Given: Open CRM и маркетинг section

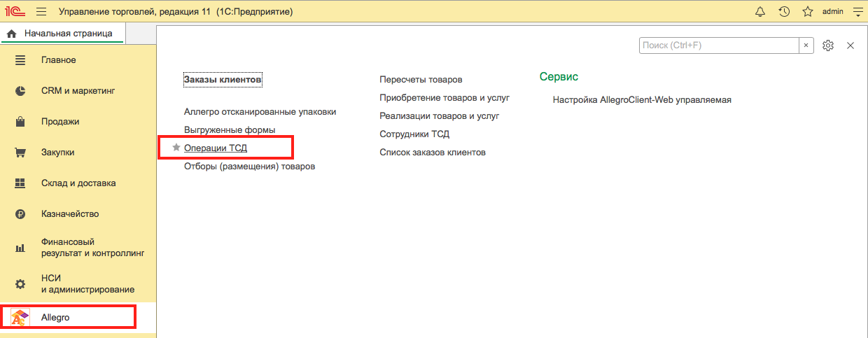Looking at the screenshot, I should (x=78, y=91).
